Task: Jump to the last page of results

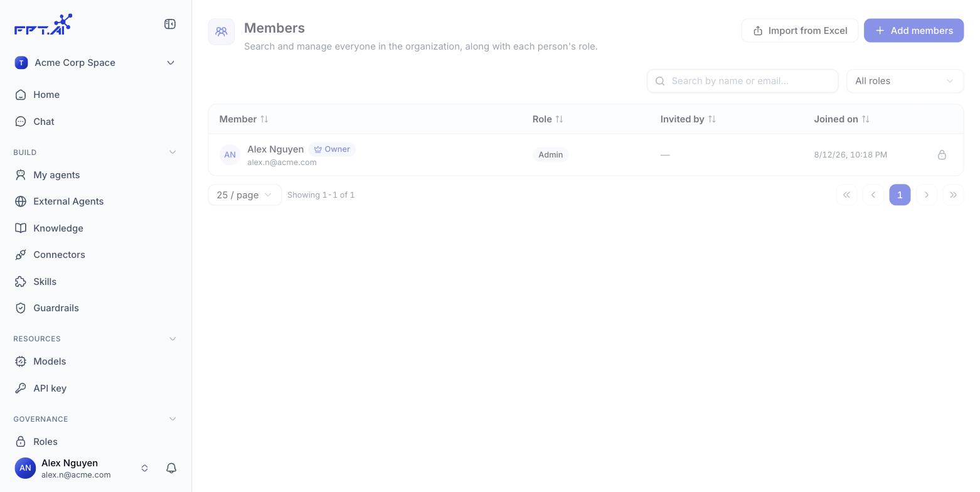Action: coord(953,195)
